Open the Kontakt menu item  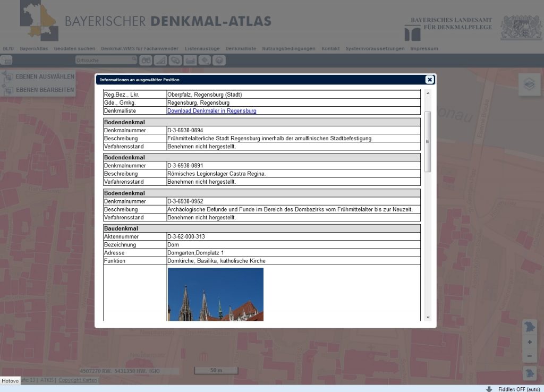330,48
